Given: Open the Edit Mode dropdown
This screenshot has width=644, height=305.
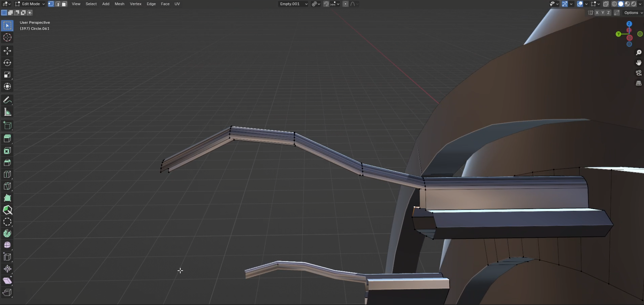Looking at the screenshot, I should click(x=30, y=4).
